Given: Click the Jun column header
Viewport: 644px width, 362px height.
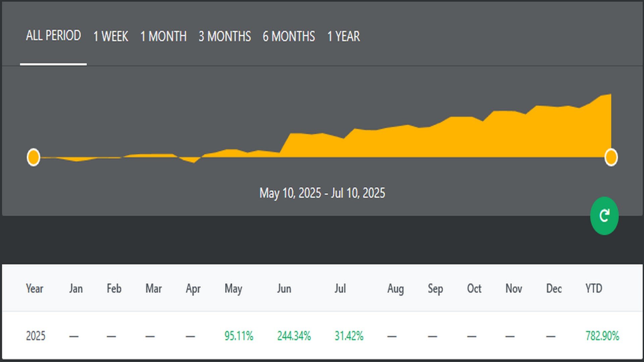Looking at the screenshot, I should click(284, 289).
